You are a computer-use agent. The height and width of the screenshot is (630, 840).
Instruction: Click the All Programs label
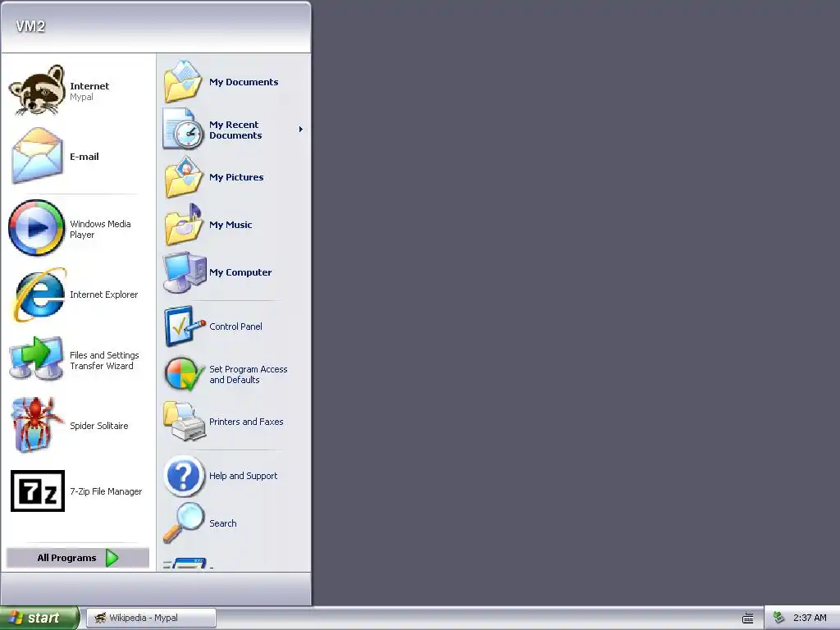tap(66, 558)
